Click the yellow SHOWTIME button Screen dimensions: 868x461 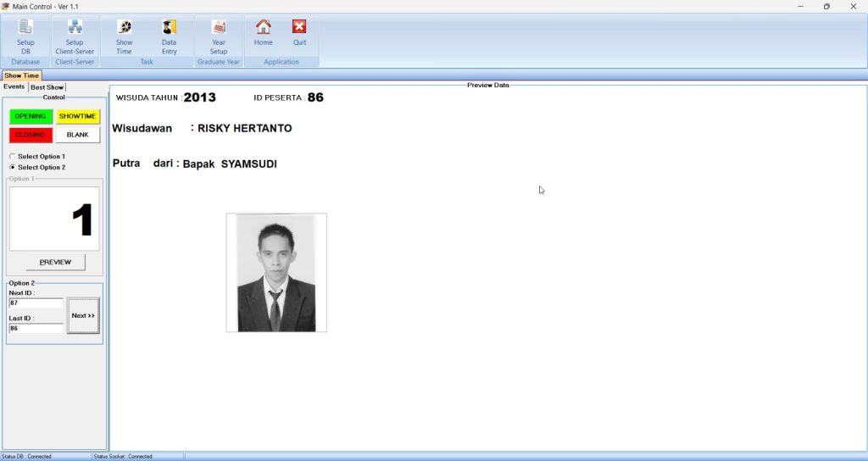(x=77, y=116)
